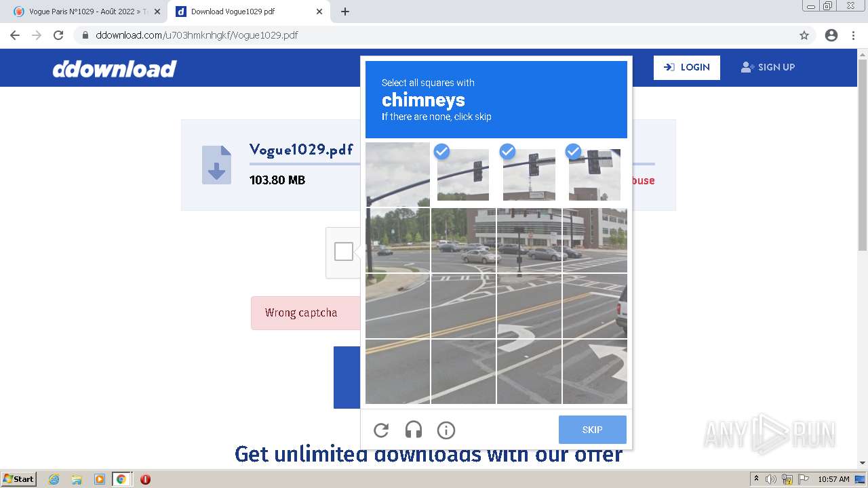
Task: Go back to the previous page
Action: [x=15, y=35]
